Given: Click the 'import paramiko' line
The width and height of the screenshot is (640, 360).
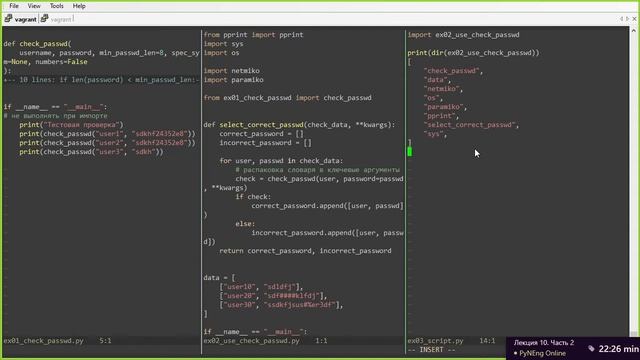Looking at the screenshot, I should coord(233,80).
